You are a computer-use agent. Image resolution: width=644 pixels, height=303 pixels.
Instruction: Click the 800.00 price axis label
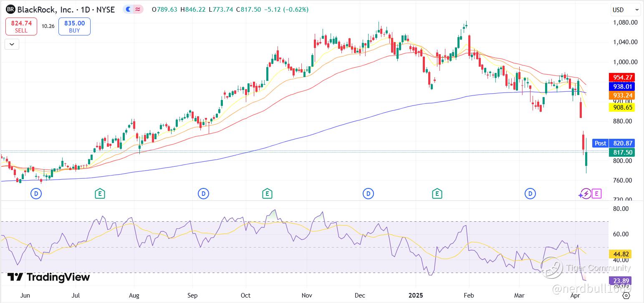point(622,161)
